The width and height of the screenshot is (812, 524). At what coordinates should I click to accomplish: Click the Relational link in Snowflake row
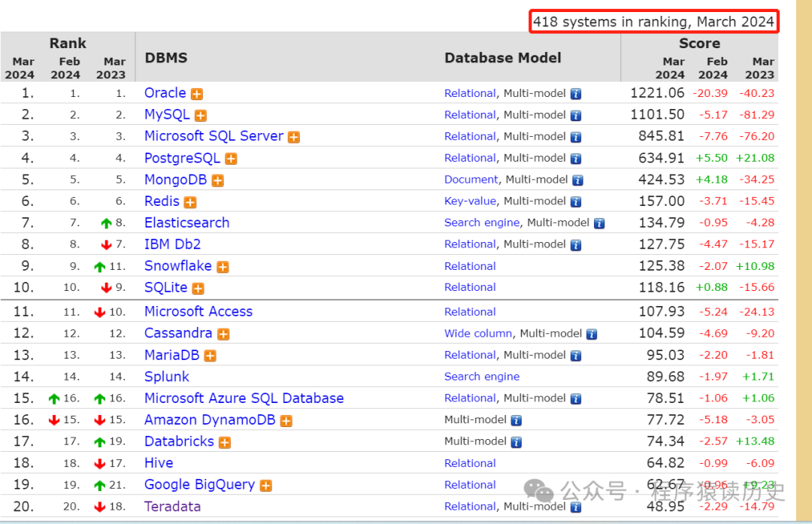[470, 266]
